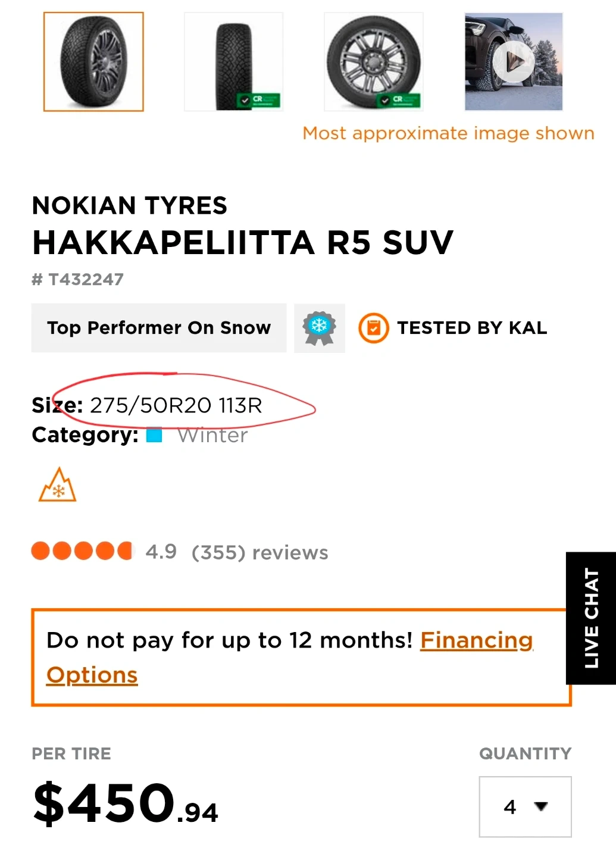Click the mountain snowflake winter symbol

click(x=58, y=486)
